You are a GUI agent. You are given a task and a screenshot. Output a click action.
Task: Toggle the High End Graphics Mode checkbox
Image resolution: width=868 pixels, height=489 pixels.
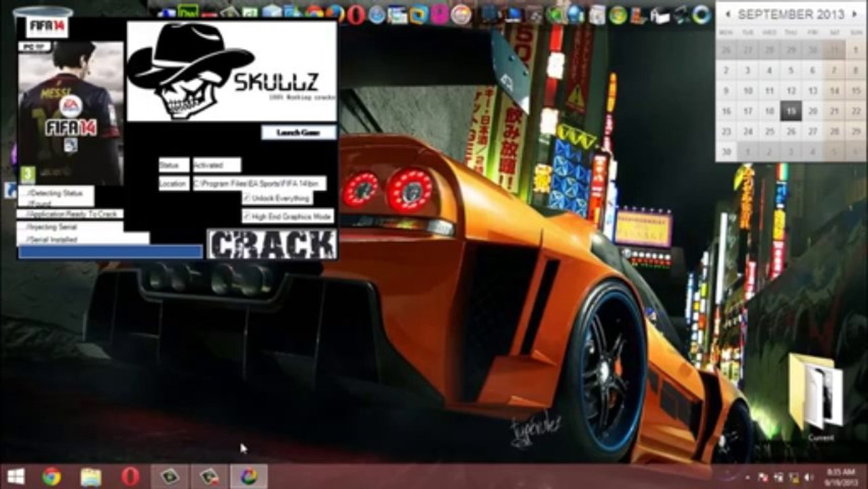[247, 217]
